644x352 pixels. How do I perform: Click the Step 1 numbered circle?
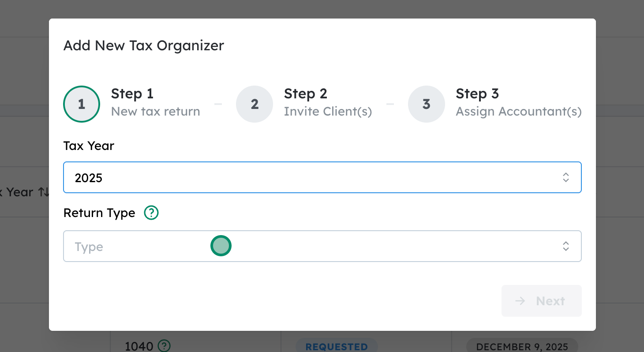pos(82,104)
